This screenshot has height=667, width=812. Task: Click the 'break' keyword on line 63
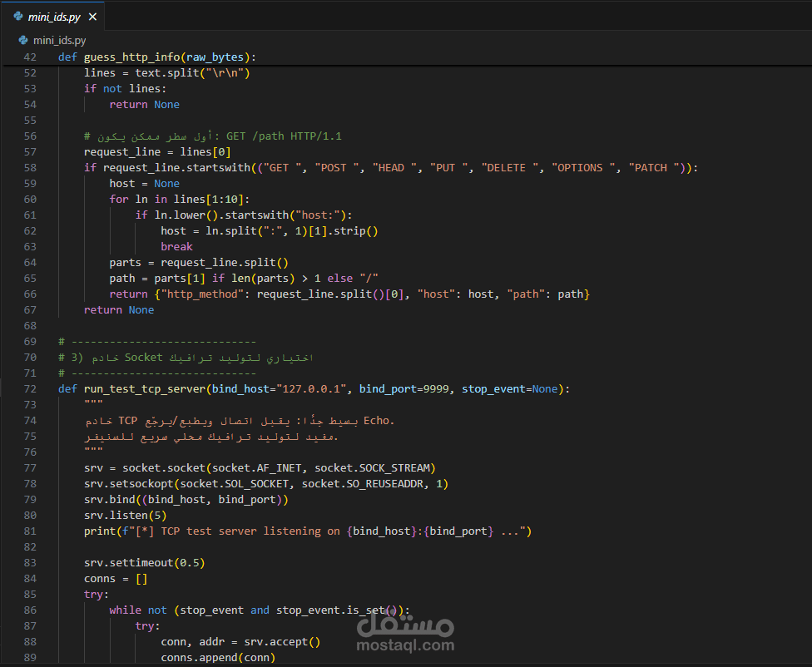point(176,246)
